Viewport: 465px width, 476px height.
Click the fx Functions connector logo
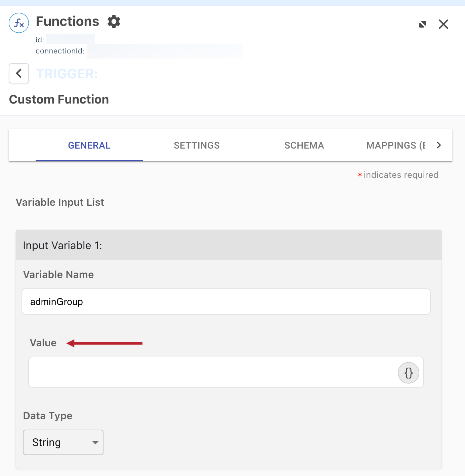(18, 23)
